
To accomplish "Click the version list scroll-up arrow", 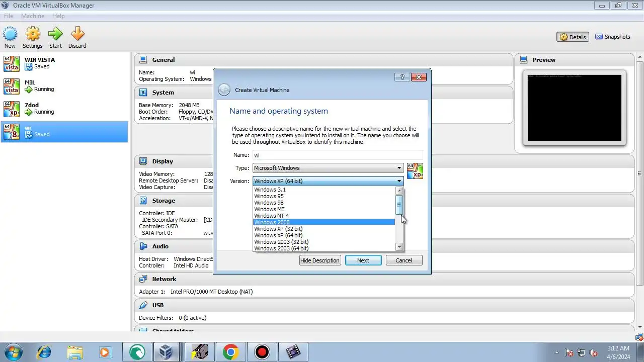I will pos(399,190).
